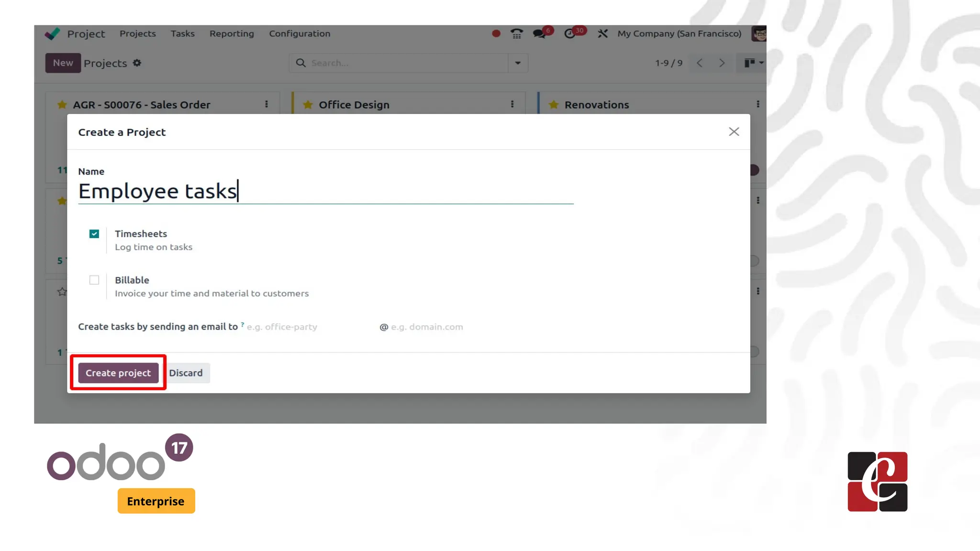Click the search magnifier icon
Viewport: 980px width, 551px height.
pyautogui.click(x=301, y=63)
